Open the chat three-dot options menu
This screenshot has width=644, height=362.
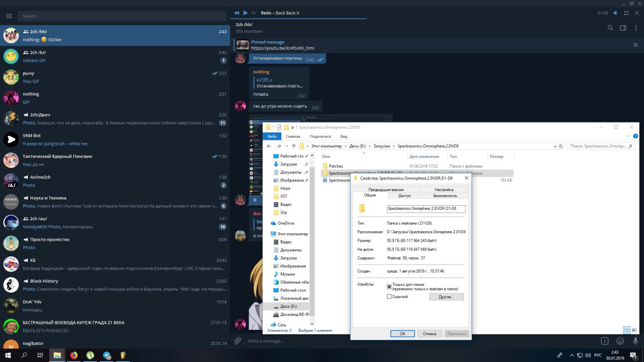point(635,28)
